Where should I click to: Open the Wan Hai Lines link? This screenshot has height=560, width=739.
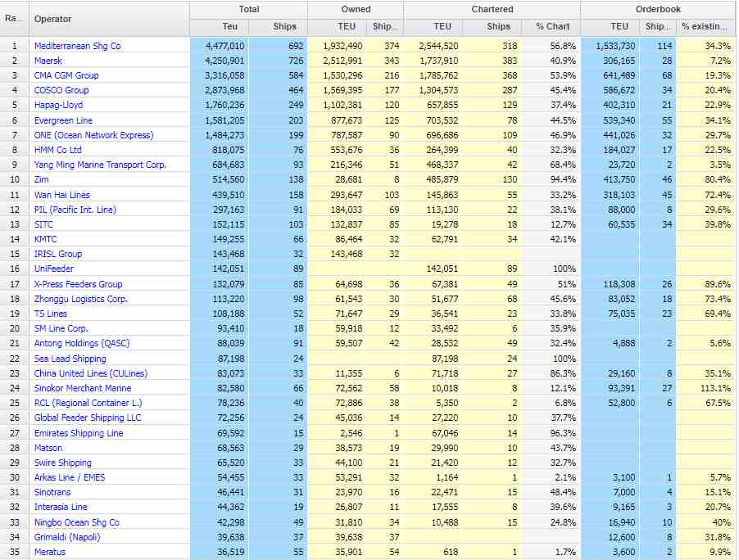61,195
